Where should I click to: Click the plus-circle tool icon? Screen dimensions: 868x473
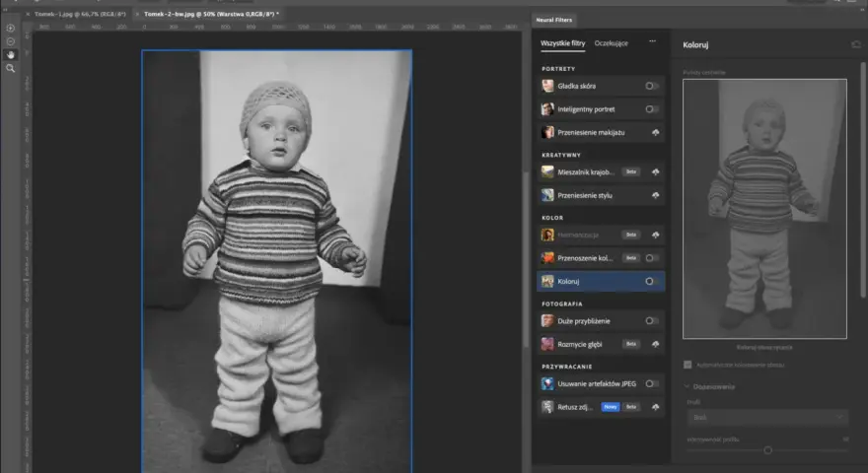coord(11,28)
